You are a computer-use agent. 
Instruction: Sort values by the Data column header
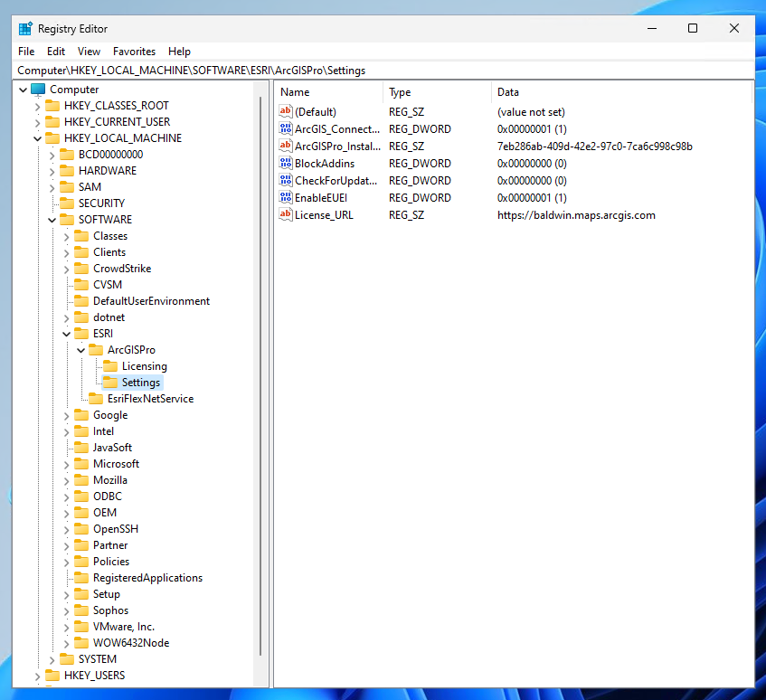pos(621,92)
